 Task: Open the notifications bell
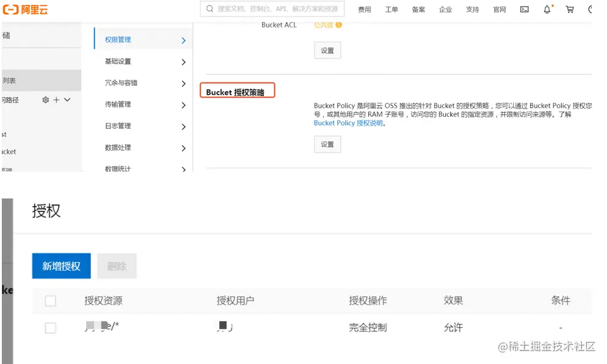point(547,9)
